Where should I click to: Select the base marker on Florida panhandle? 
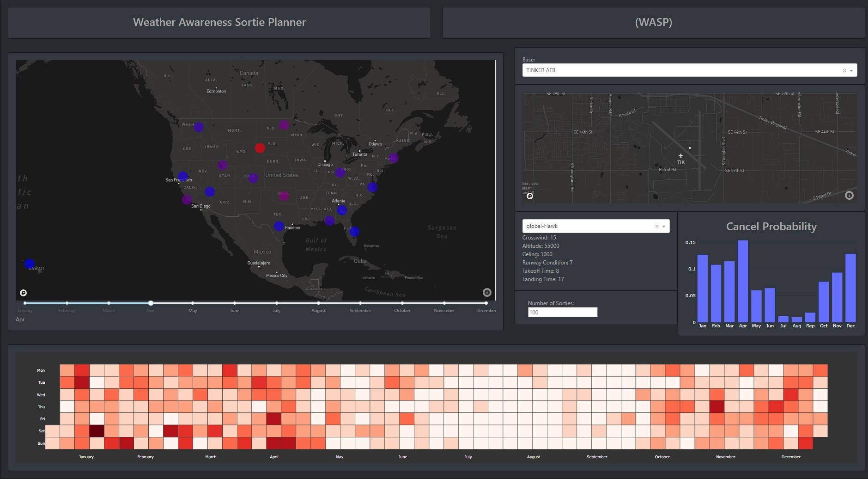329,221
